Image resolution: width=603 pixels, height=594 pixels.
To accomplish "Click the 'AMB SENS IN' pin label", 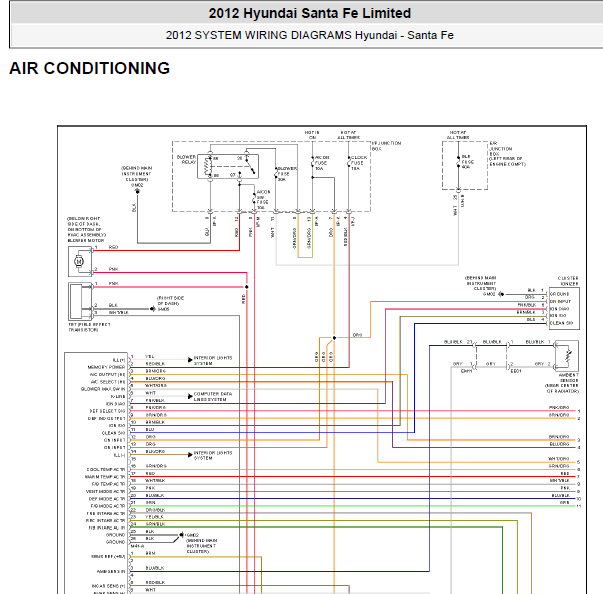I will pos(111,572).
